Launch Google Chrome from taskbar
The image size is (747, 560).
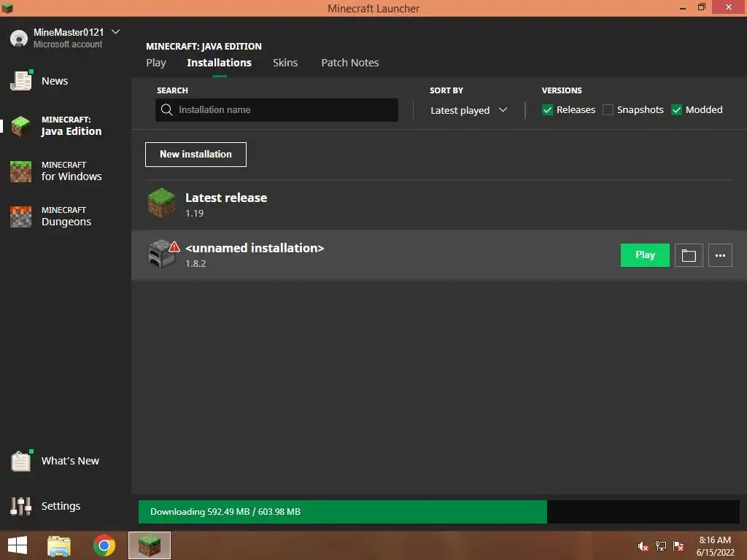tap(104, 545)
